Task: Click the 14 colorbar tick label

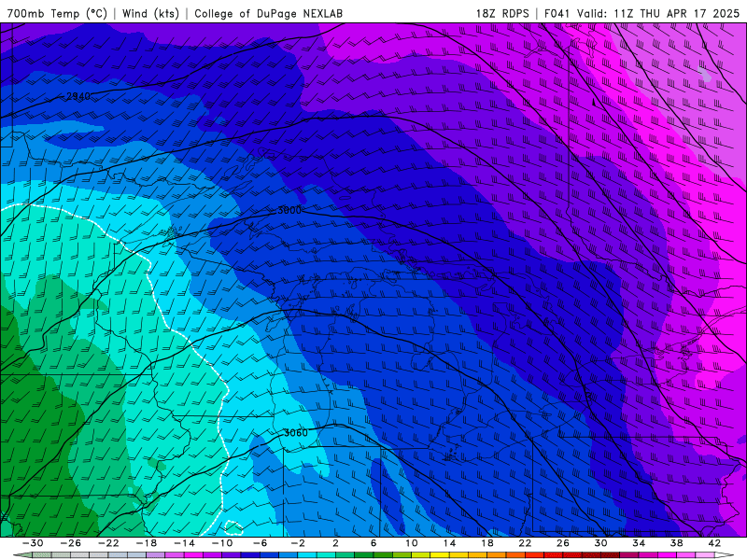Action: (x=449, y=543)
